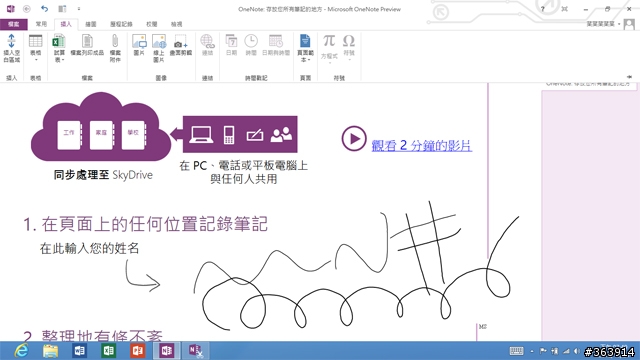Screen dimensions: 640x360
Task: Click the OneNote logo in title bar
Action: 11,9
